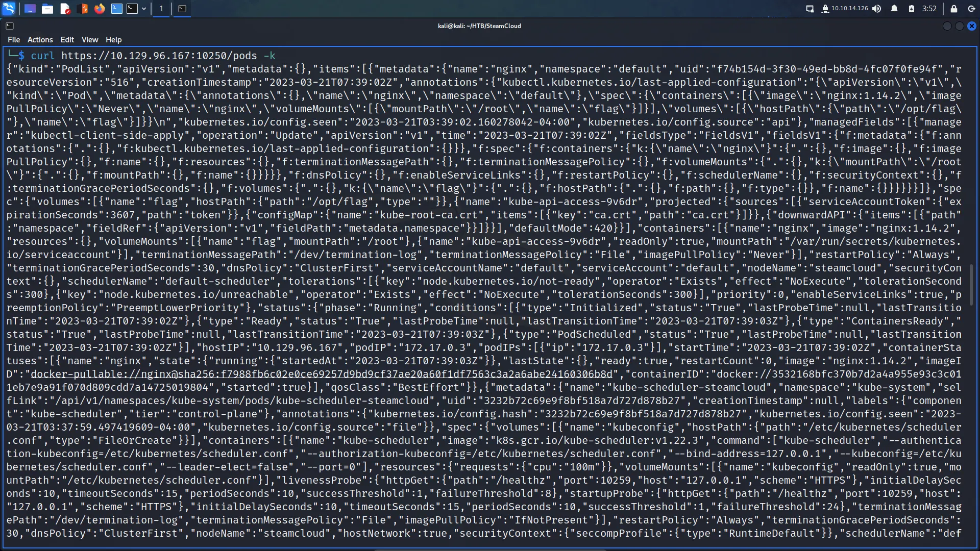The image size is (980, 551).
Task: Expand the terminal launcher dropdown arrow
Action: click(x=144, y=9)
